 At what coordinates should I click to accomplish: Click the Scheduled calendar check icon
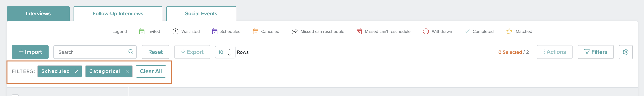click(x=215, y=32)
